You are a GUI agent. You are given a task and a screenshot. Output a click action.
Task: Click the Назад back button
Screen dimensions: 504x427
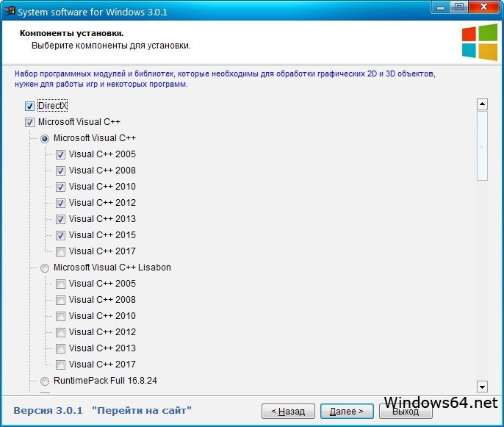point(288,412)
